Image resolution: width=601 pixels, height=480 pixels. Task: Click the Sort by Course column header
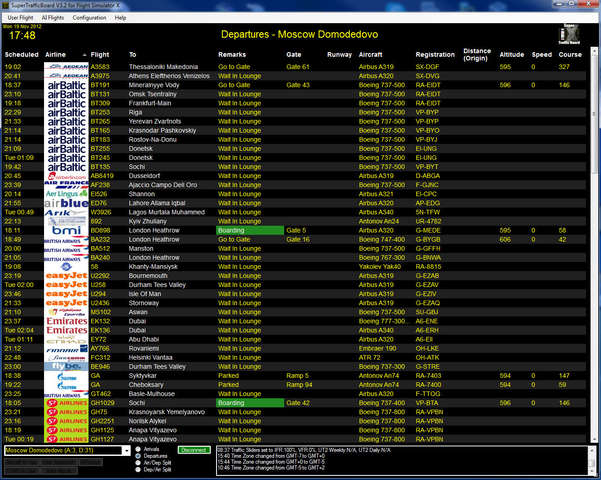coord(570,55)
